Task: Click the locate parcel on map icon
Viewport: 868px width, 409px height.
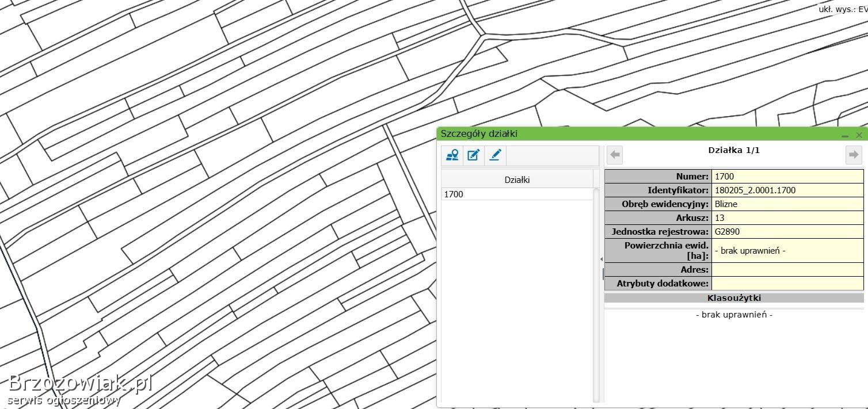Action: pyautogui.click(x=452, y=155)
